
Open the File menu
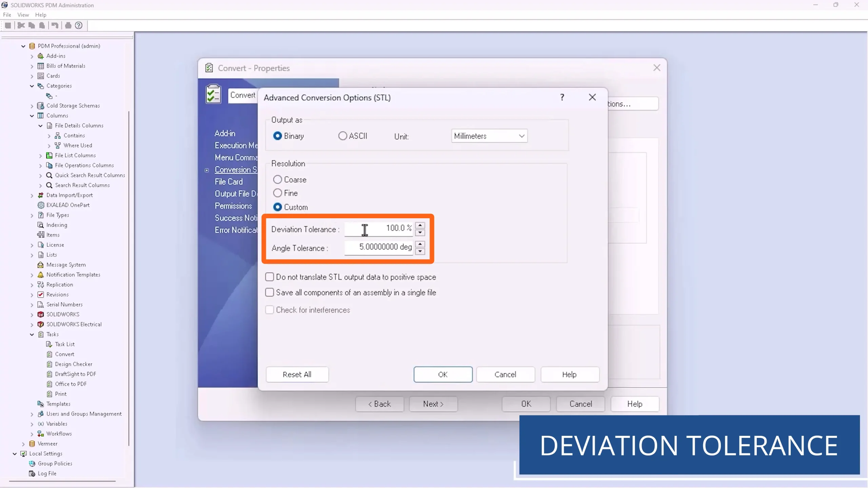[x=7, y=15]
